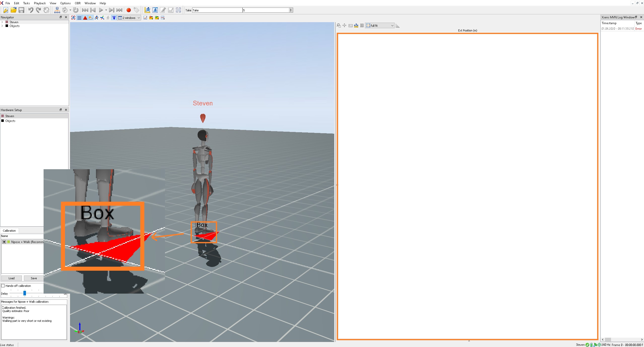Open the Playback menu

click(x=40, y=3)
